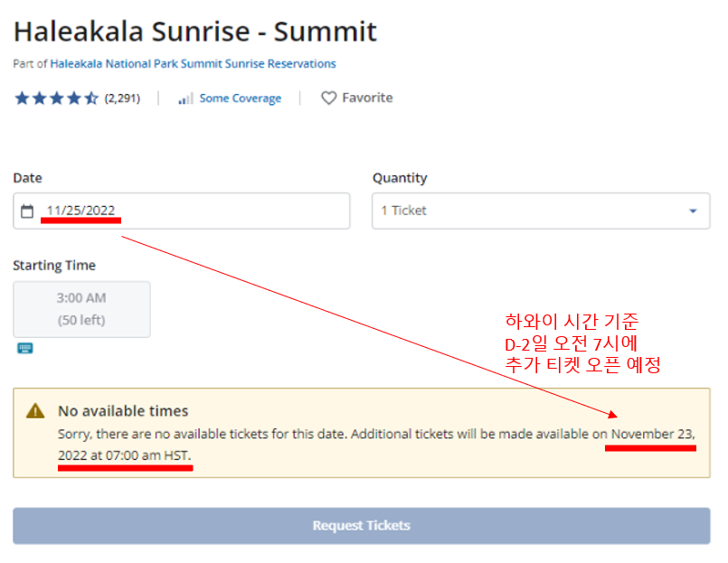Image resolution: width=728 pixels, height=563 pixels.
Task: Open the Quantity 1 Ticket dropdown
Action: point(541,211)
